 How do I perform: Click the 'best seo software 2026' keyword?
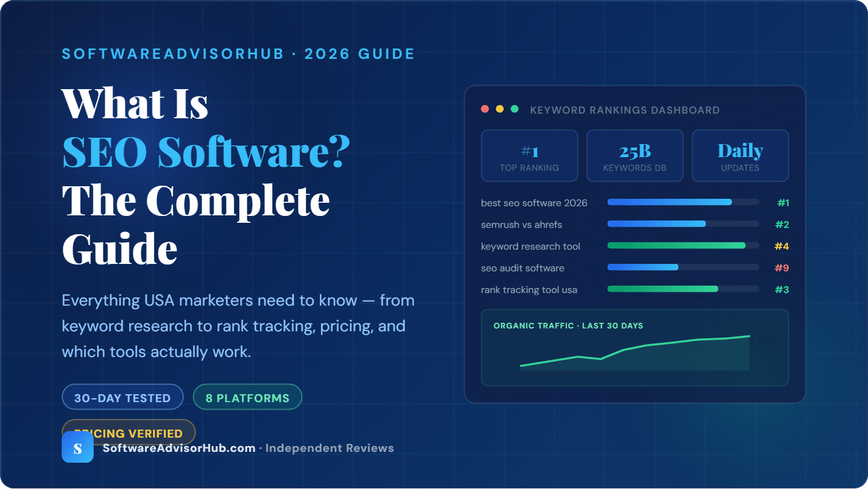pos(534,203)
